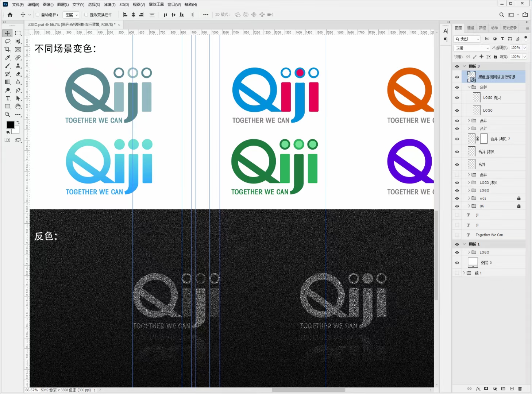Screen dimensions: 532x394
Task: Switch to the 通道 tab
Action: pyautogui.click(x=471, y=28)
